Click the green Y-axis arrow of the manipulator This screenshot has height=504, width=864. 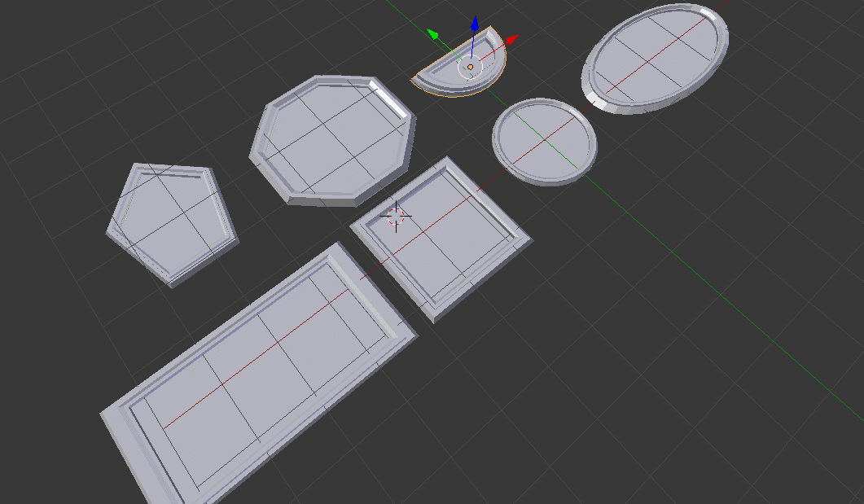pos(433,35)
